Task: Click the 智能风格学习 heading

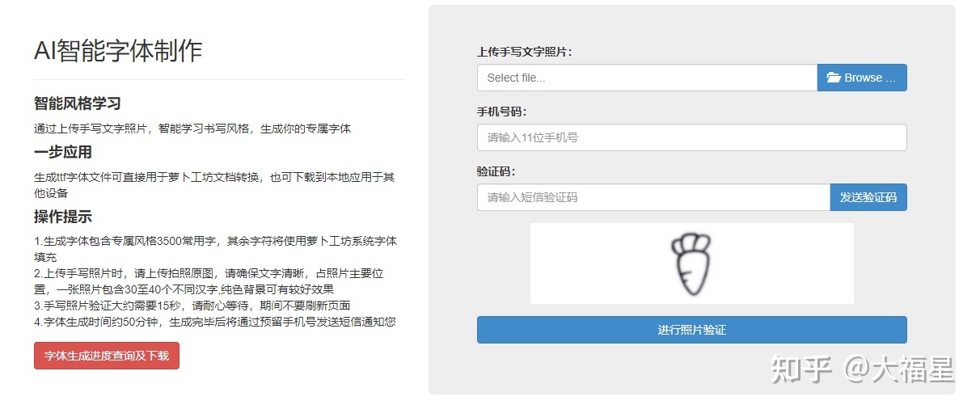Action: point(78,103)
